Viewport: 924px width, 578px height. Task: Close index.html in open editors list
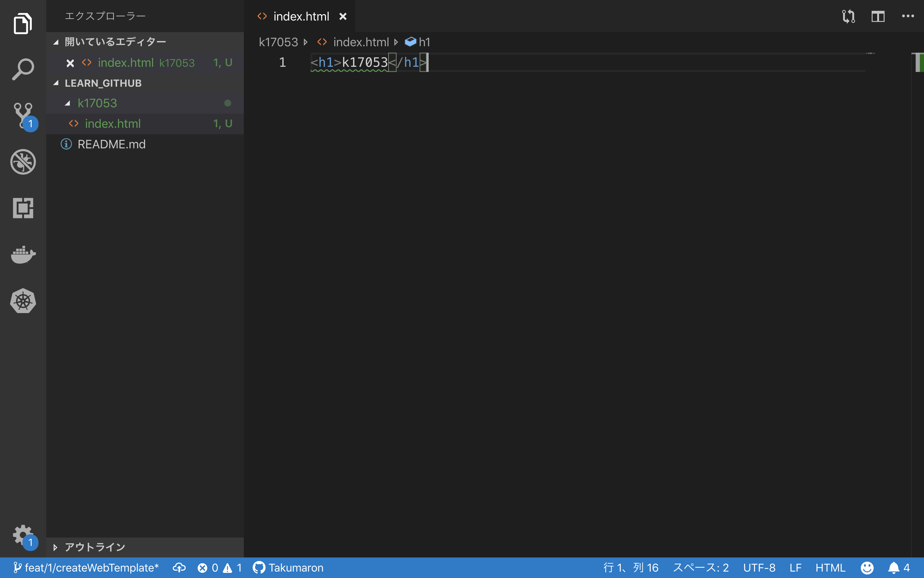point(70,63)
